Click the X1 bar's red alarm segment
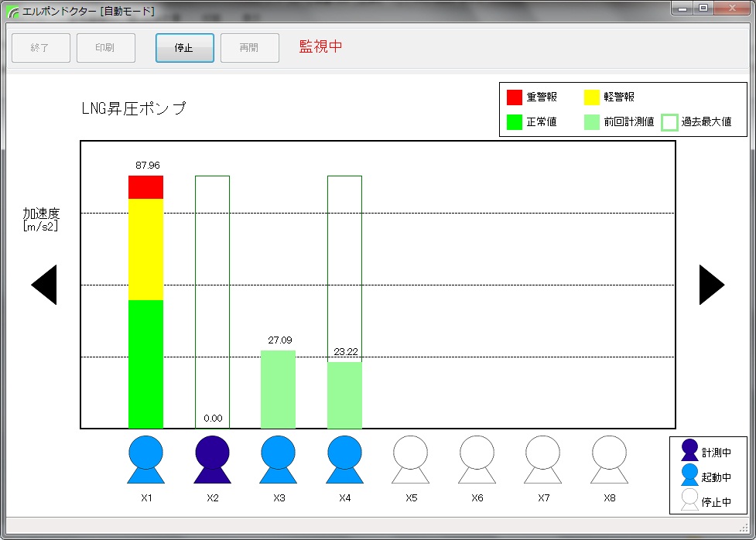This screenshot has height=540, width=756. pos(145,187)
